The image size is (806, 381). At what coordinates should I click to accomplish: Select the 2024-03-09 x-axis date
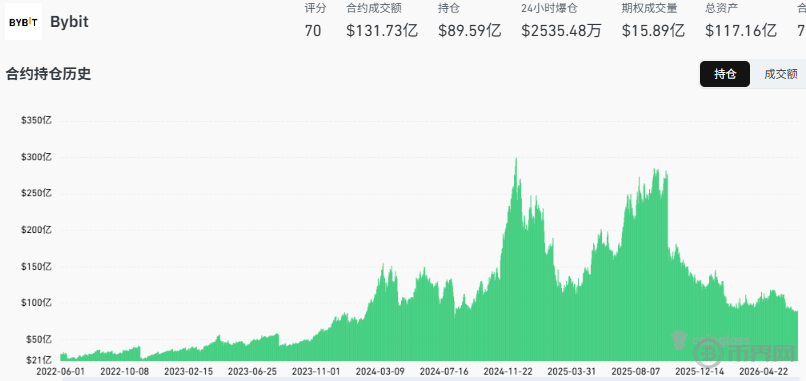pos(379,371)
